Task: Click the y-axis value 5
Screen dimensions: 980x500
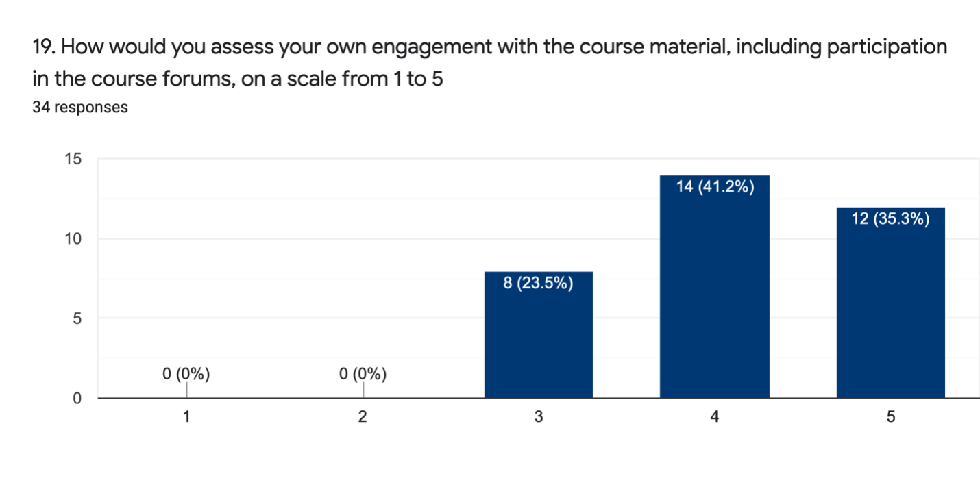Action: click(x=77, y=318)
